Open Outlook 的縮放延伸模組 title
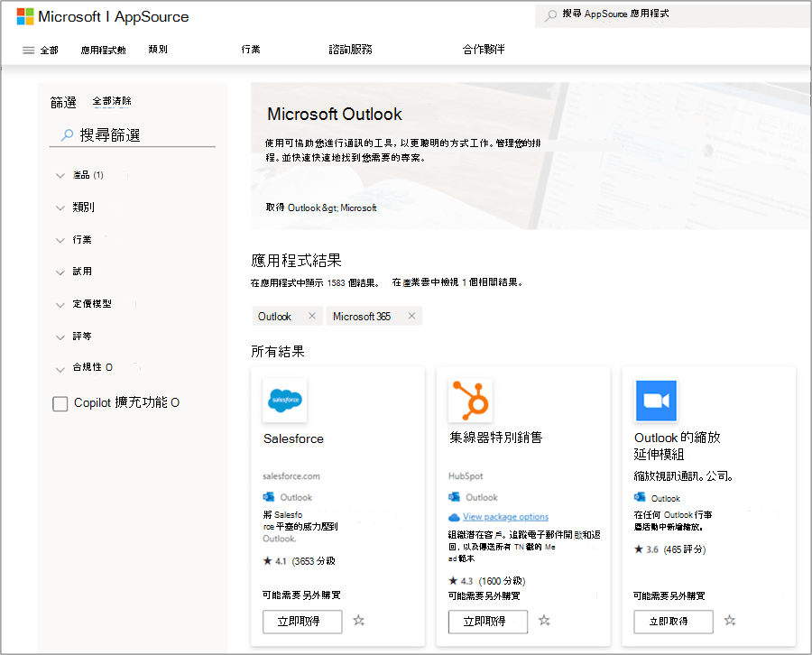Viewport: 812px width, 655px height. (678, 446)
